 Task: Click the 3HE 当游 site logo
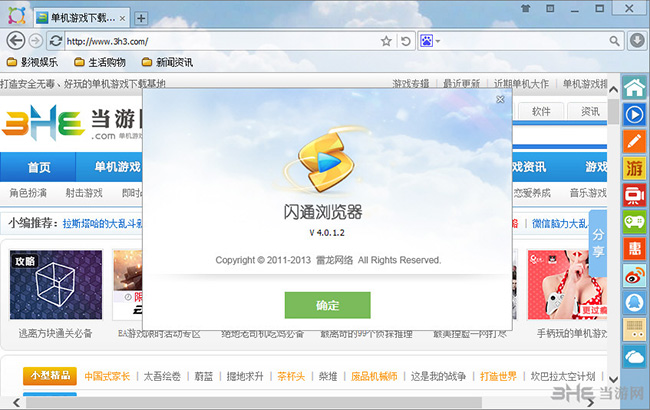click(71, 123)
